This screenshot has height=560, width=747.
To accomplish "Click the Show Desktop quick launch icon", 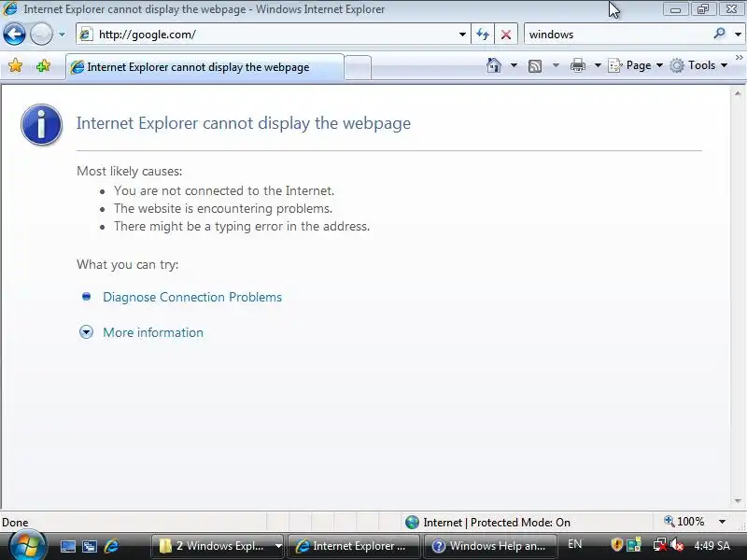I will click(67, 546).
